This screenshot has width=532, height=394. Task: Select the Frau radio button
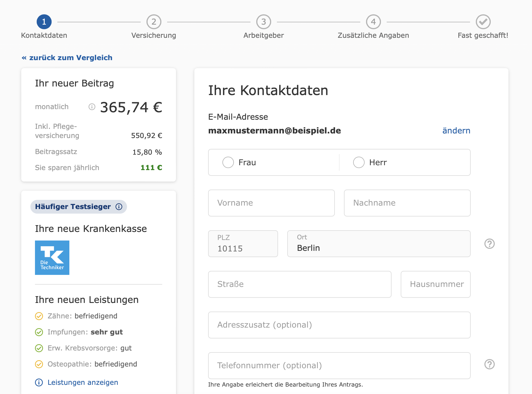(228, 162)
